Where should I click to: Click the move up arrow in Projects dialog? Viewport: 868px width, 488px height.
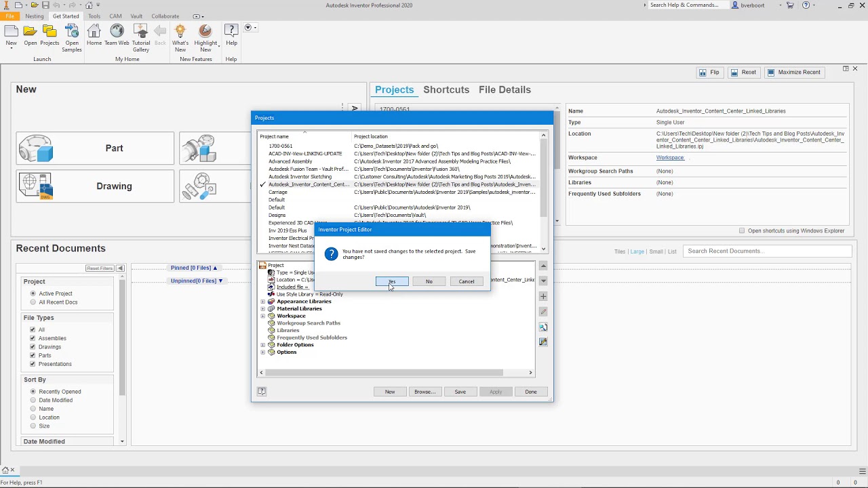543,266
